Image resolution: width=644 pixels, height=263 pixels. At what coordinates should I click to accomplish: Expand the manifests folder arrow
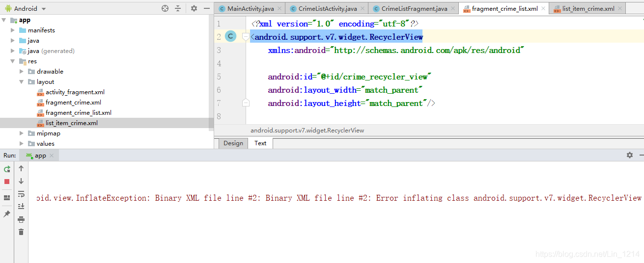click(x=13, y=30)
